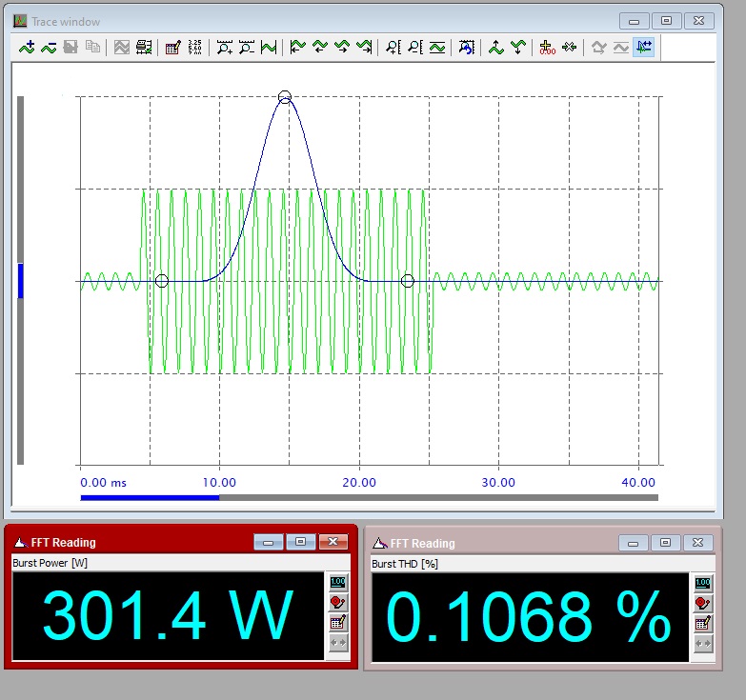746x700 pixels.
Task: Click the greyed-out waveform lines icon
Action: [x=621, y=47]
